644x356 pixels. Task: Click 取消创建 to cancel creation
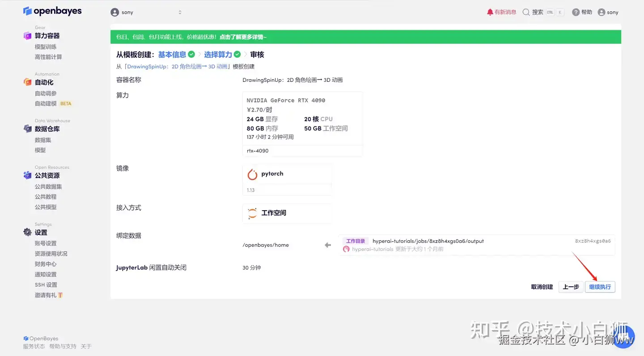pyautogui.click(x=542, y=287)
